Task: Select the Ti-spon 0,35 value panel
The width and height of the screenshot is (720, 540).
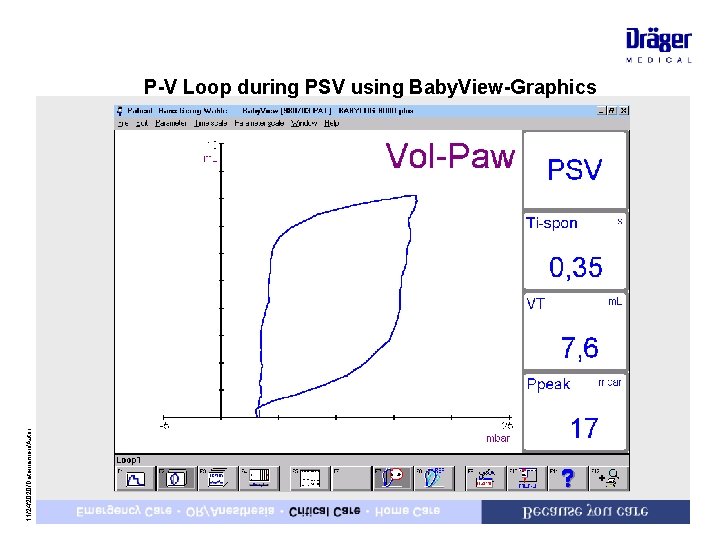Action: (x=575, y=250)
